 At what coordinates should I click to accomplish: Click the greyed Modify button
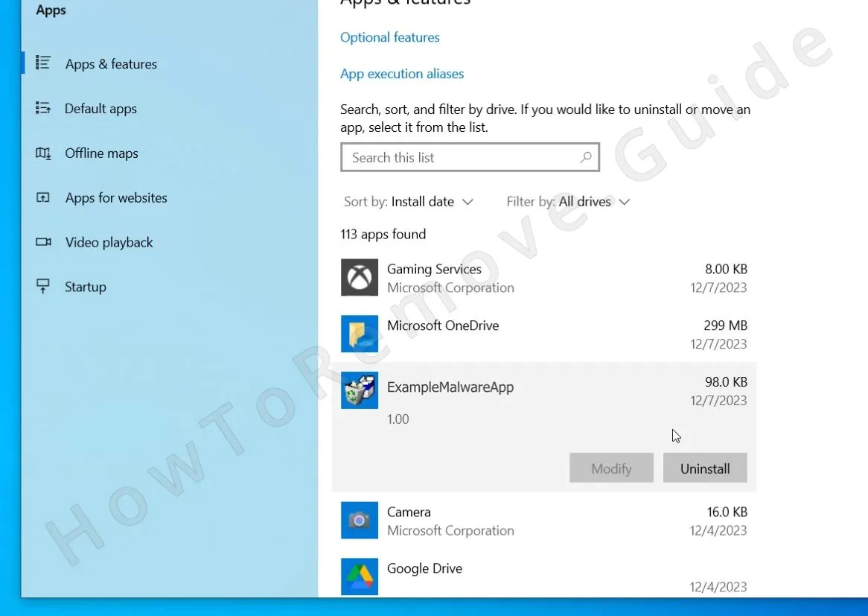click(611, 468)
